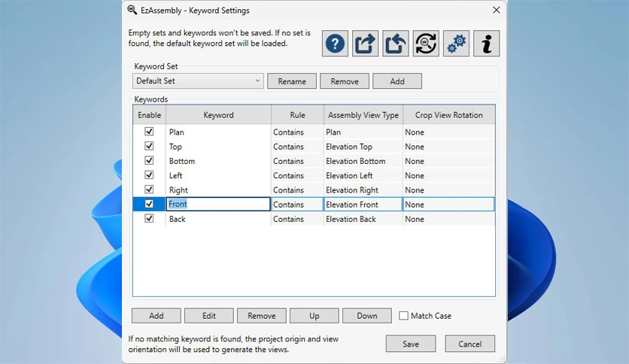Rename the current keyword set
The image size is (629, 364).
[292, 81]
